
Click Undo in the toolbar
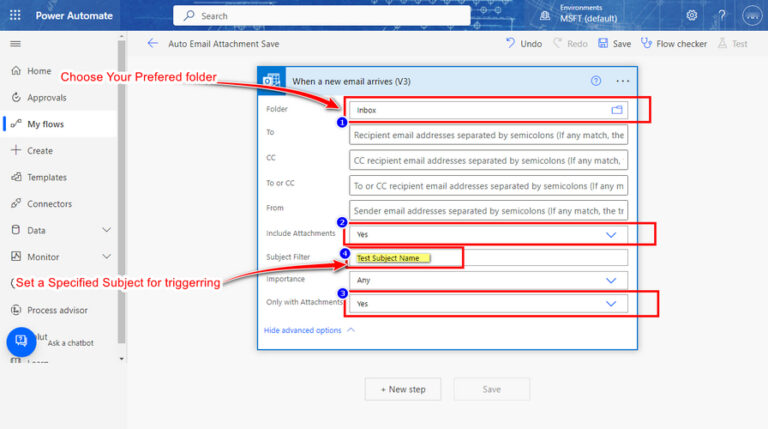[524, 44]
